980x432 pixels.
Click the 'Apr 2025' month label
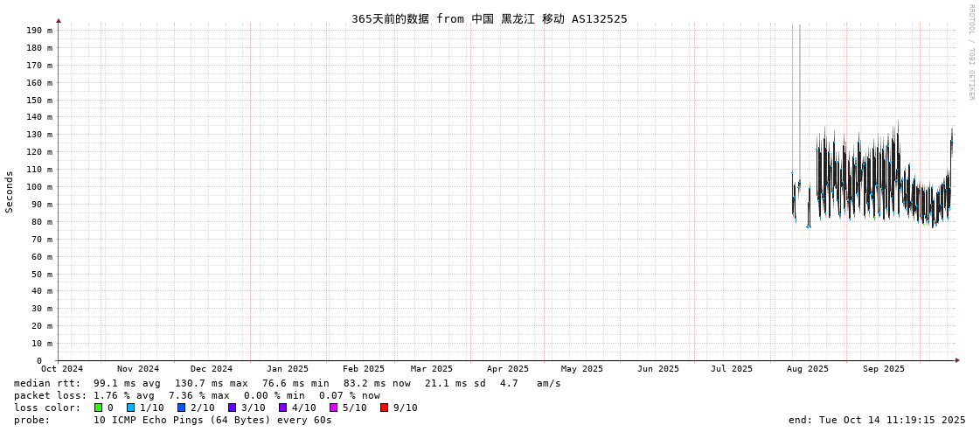(x=508, y=369)
